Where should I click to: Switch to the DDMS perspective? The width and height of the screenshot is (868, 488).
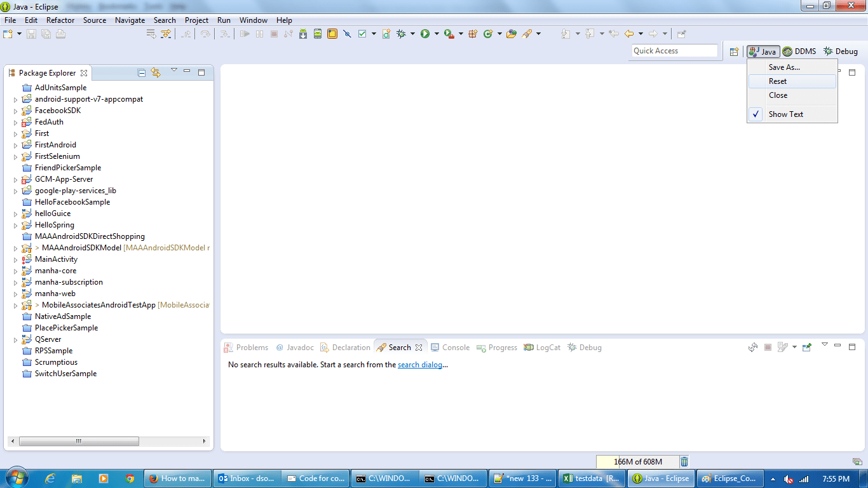799,51
